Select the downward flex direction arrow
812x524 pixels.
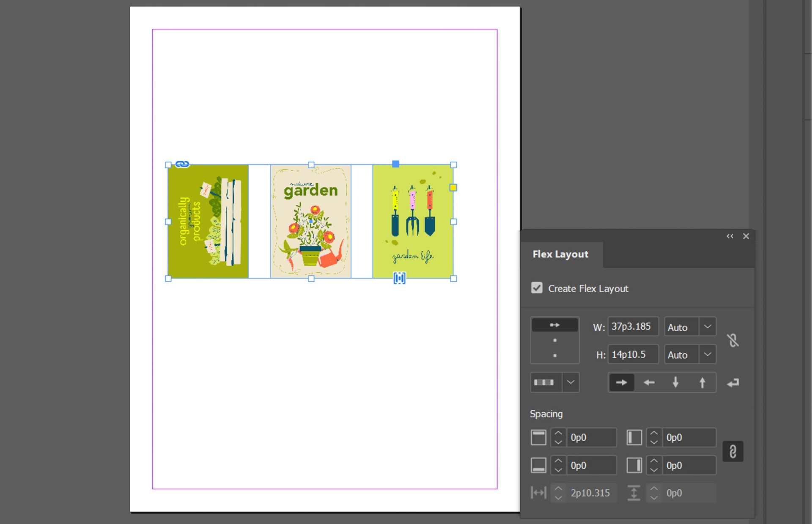tap(675, 382)
